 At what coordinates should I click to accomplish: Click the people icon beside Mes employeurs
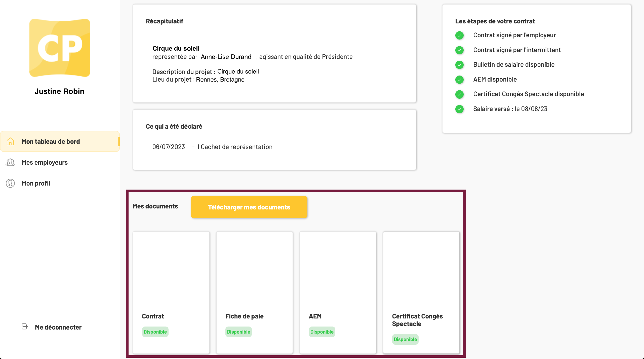[x=10, y=162]
